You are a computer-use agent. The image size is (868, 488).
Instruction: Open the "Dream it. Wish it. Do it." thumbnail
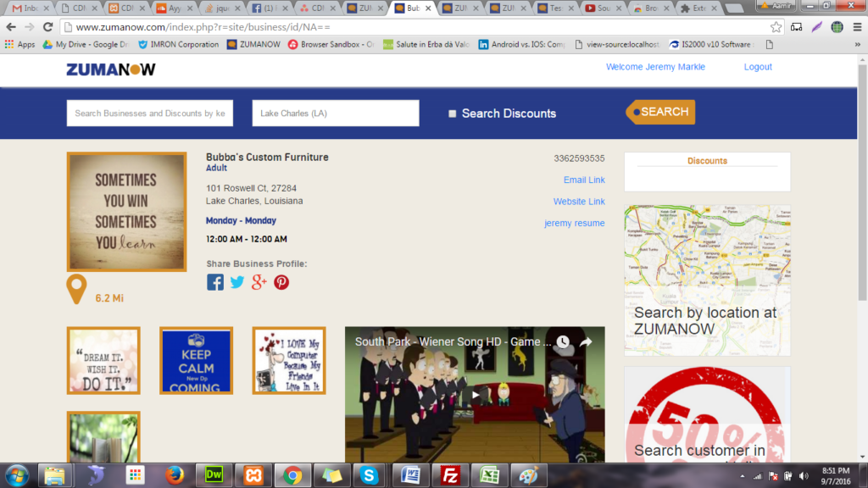[x=103, y=360]
